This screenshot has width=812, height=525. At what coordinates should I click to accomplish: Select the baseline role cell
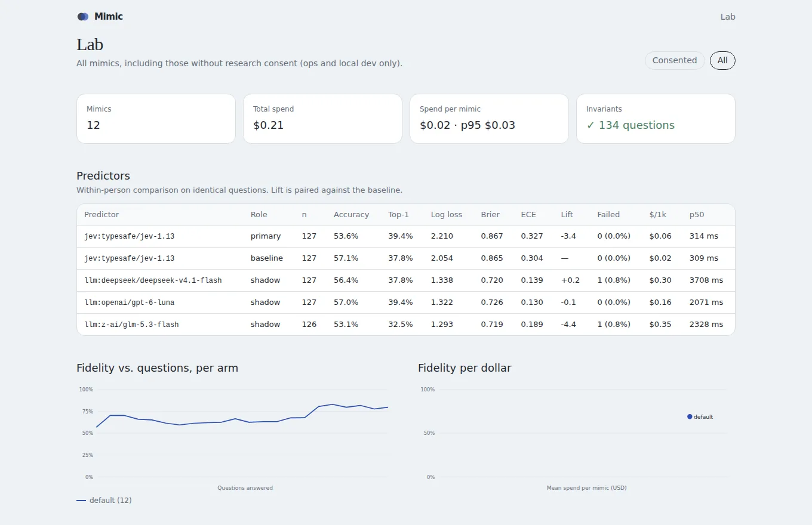coord(267,258)
